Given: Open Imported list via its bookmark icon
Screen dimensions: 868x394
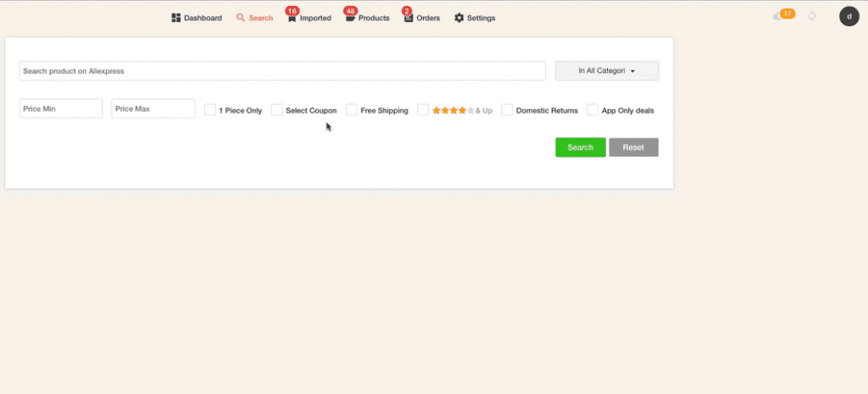Looking at the screenshot, I should (x=292, y=19).
